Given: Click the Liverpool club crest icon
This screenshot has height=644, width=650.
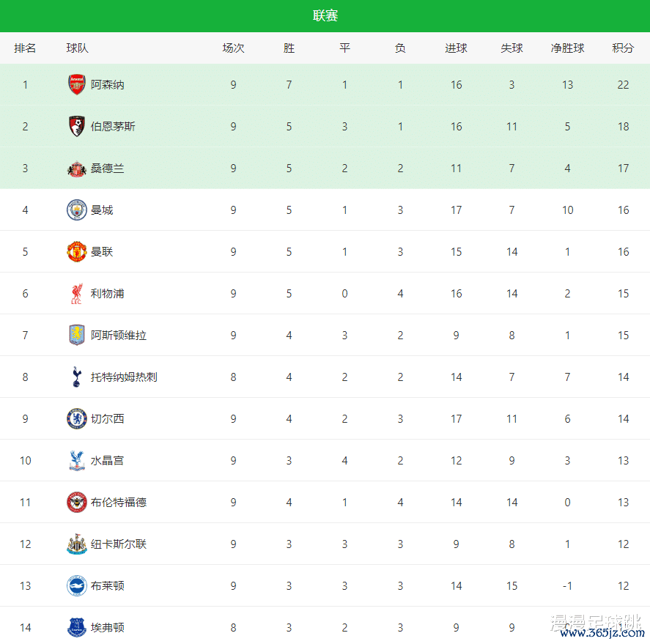Looking at the screenshot, I should (76, 294).
